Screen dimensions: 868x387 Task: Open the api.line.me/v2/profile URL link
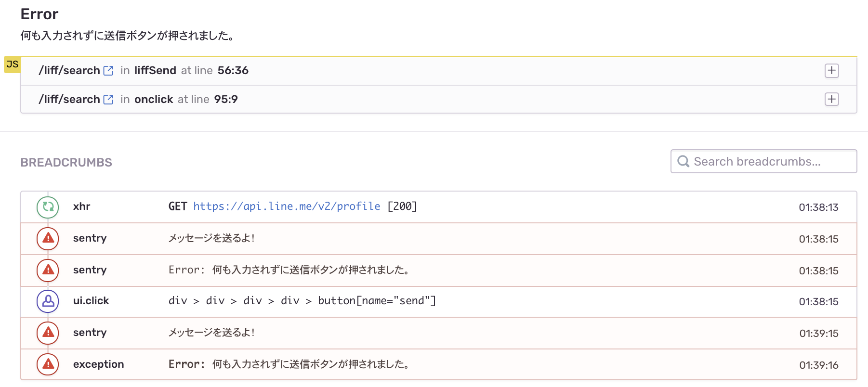coord(287,206)
